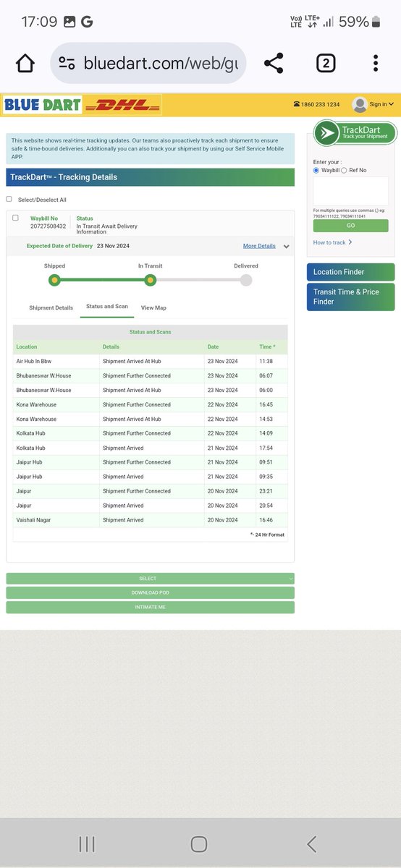This screenshot has height=868, width=401.
Task: Click the phone icon beside 1860 233 1234
Action: click(297, 105)
